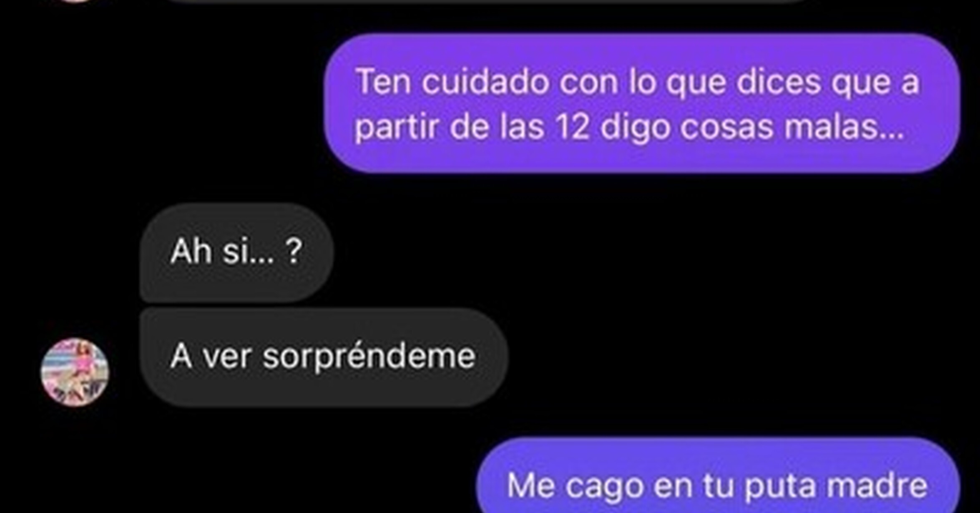Open the sender's round profile avatar
980x513 pixels.
(x=75, y=372)
